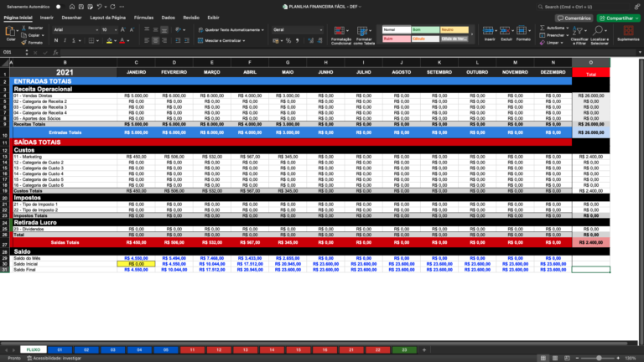
Task: Click the text orientation icon
Action: (x=179, y=29)
